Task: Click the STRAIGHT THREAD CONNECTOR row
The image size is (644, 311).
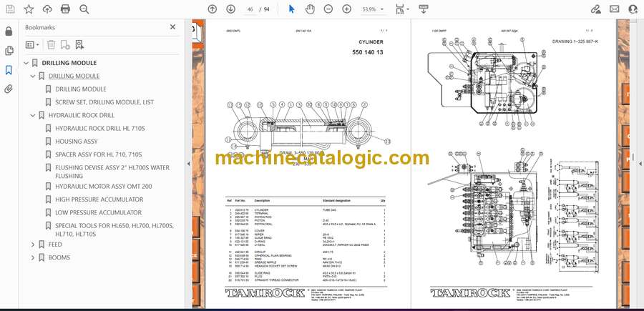Action: click(306, 280)
